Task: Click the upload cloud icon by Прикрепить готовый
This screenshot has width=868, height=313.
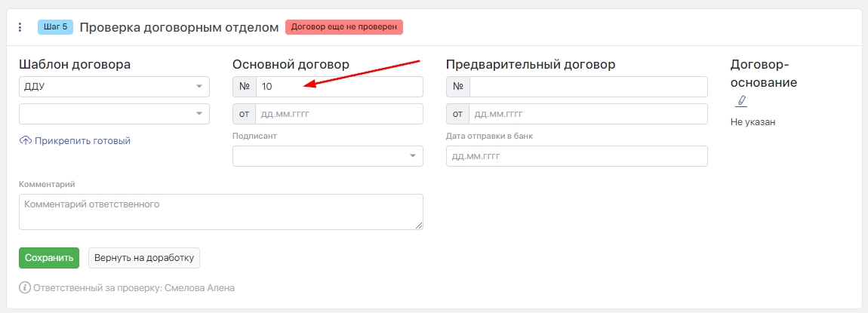Action: pos(25,140)
